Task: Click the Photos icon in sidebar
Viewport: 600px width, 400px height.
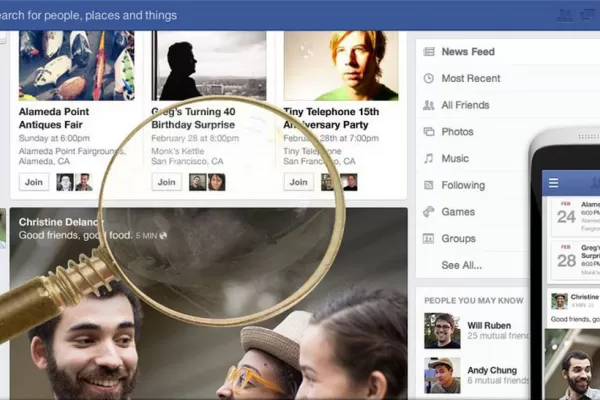Action: point(429,132)
